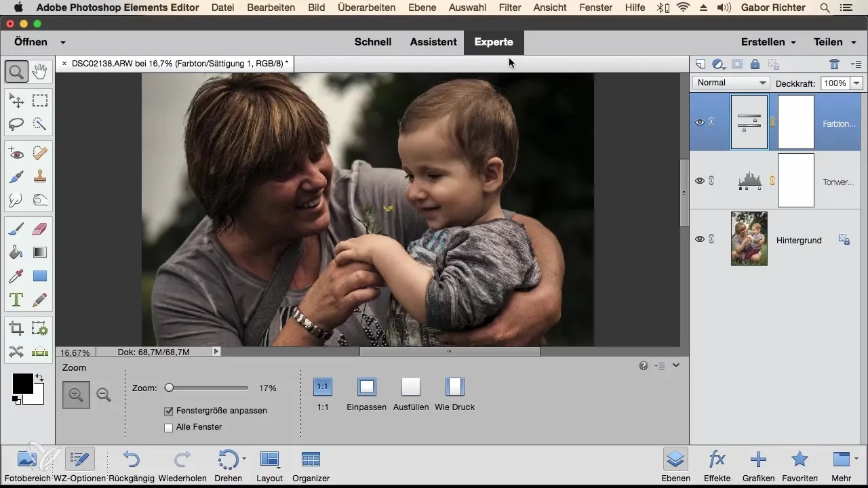Toggle Fenstergröße anpassen checkbox
Viewport: 868px width, 488px height.
(x=168, y=411)
